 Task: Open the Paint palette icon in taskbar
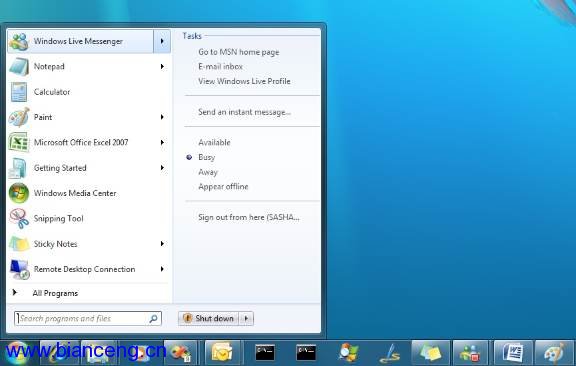554,353
